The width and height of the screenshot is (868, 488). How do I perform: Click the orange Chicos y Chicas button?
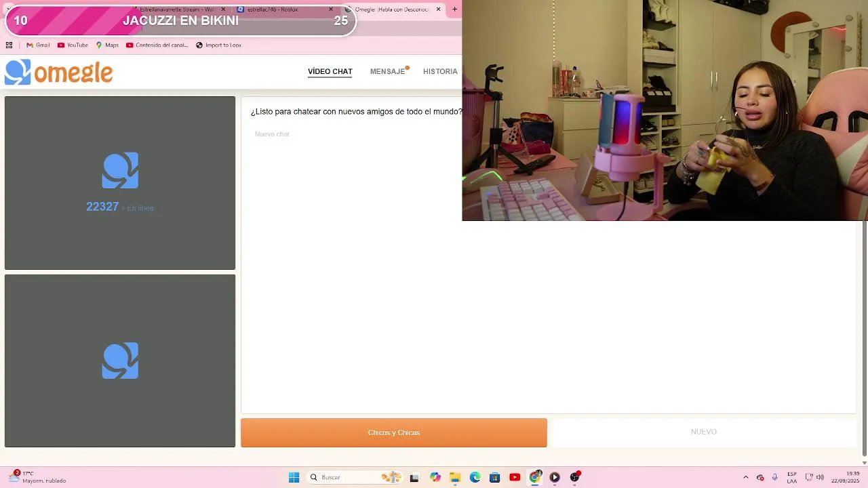(394, 432)
